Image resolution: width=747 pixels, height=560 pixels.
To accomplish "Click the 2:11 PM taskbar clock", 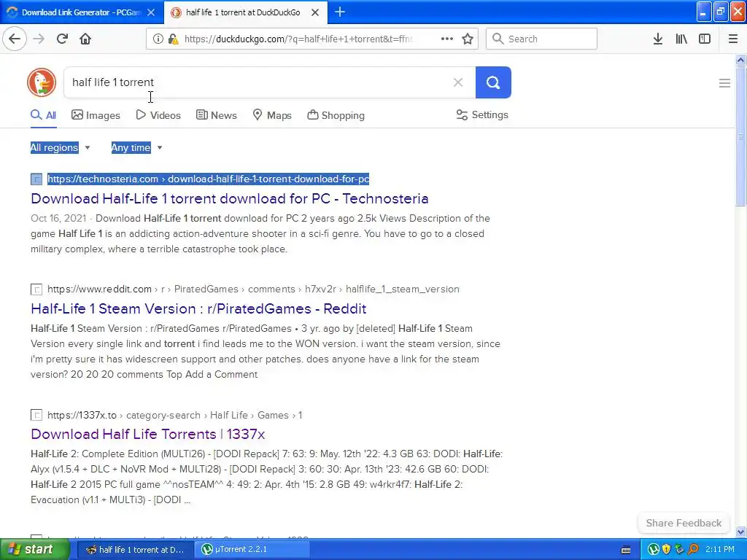I will click(x=720, y=550).
